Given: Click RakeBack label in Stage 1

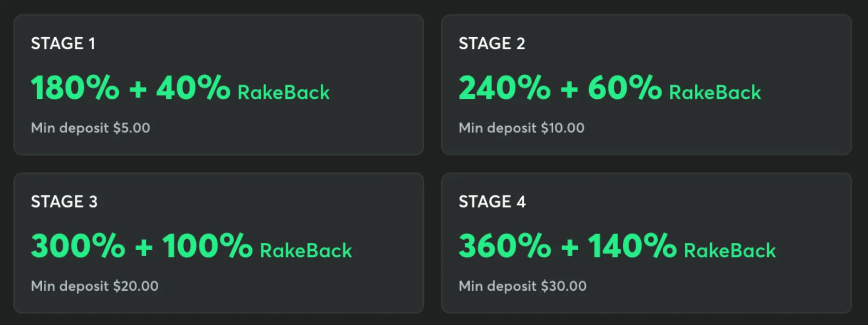Looking at the screenshot, I should (x=283, y=92).
